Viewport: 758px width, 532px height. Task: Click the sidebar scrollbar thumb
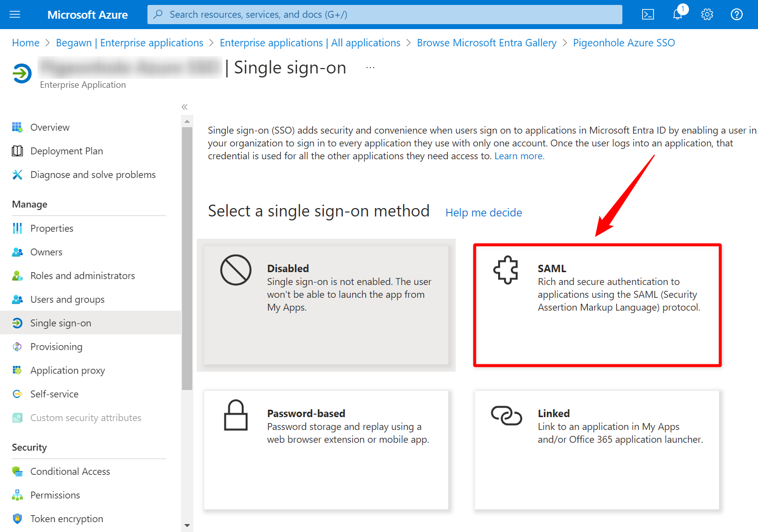(x=187, y=258)
